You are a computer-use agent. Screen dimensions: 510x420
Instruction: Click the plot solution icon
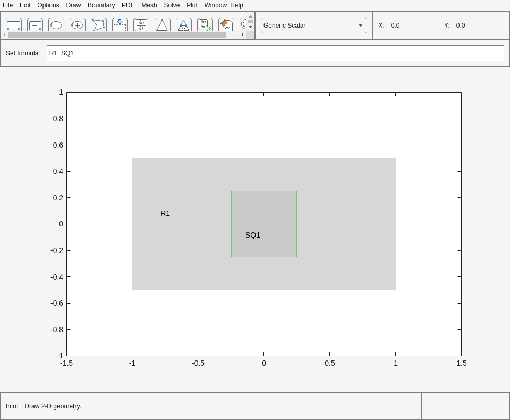pyautogui.click(x=226, y=25)
